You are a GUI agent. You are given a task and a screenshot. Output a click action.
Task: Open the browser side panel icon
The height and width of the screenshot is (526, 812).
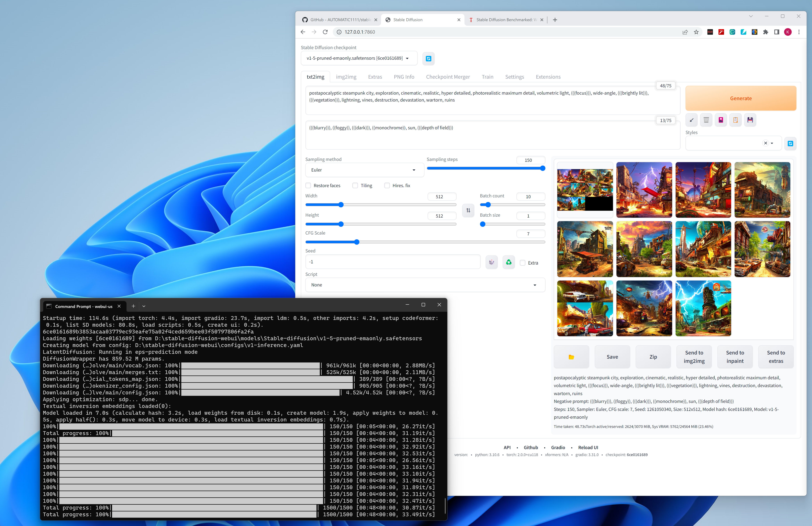pyautogui.click(x=776, y=32)
